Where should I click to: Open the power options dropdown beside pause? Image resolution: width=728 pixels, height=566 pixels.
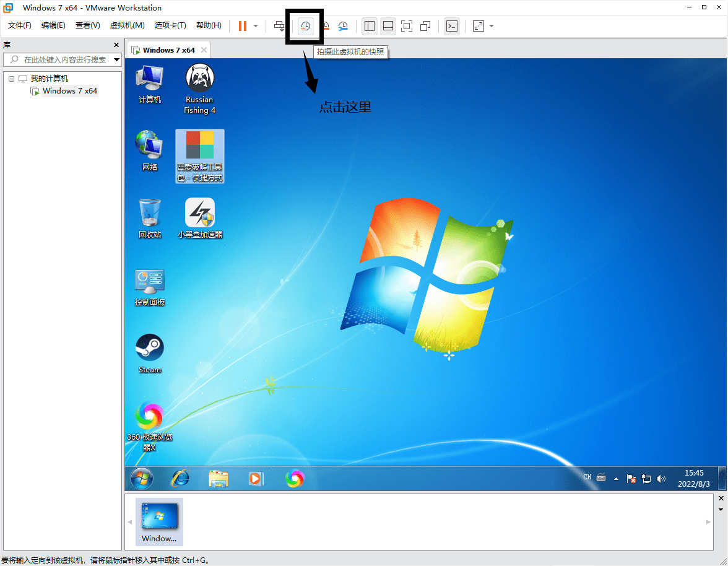[x=255, y=27]
